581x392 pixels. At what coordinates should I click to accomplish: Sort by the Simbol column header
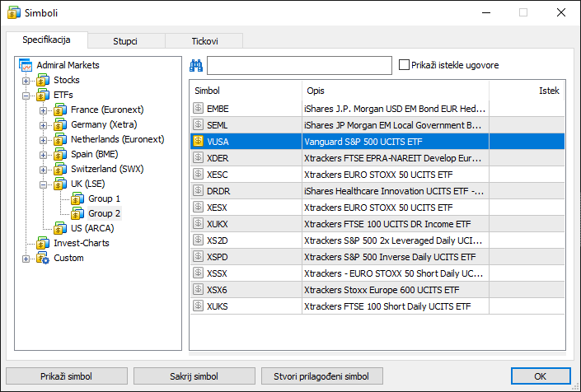click(x=246, y=91)
